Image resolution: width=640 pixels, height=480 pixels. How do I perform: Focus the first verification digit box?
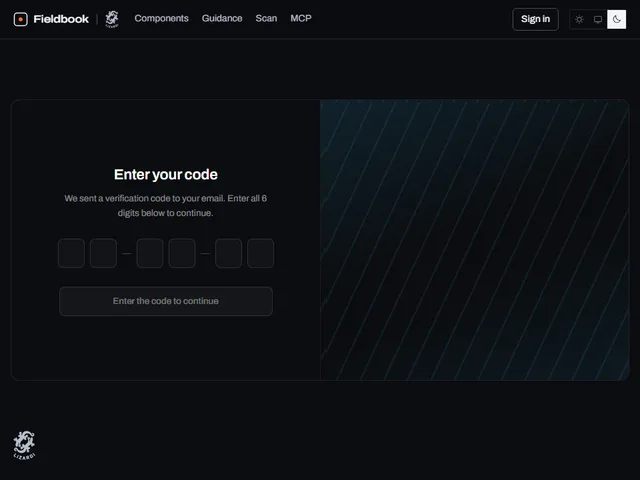71,253
